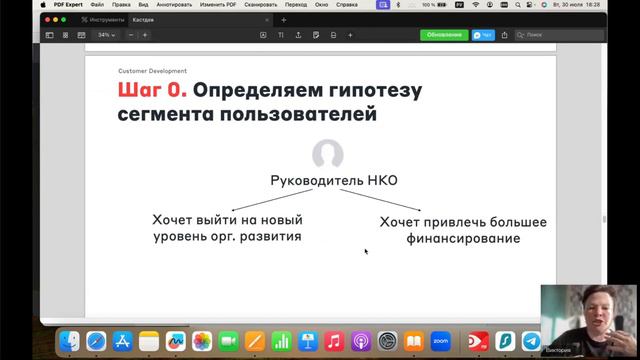Open Numbers in the dock
The width and height of the screenshot is (640, 360).
click(x=282, y=341)
